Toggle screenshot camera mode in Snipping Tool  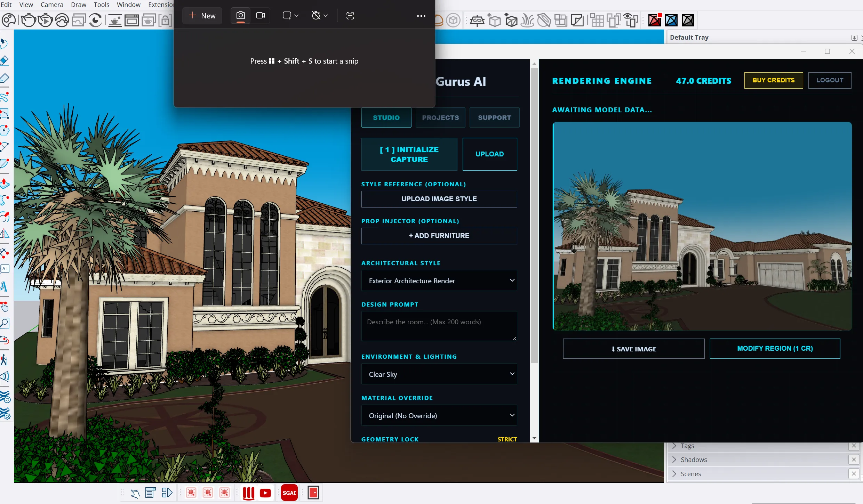point(240,16)
